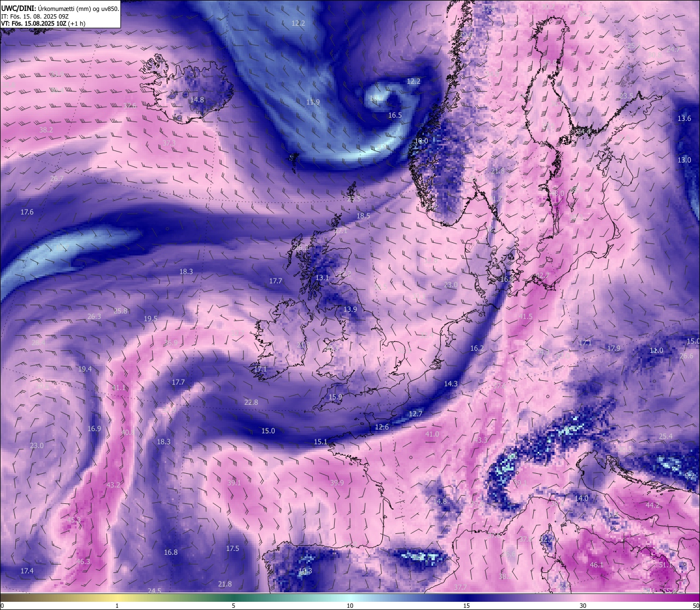
Task: Click the 13.0 value at the right edge
Action: (x=684, y=160)
